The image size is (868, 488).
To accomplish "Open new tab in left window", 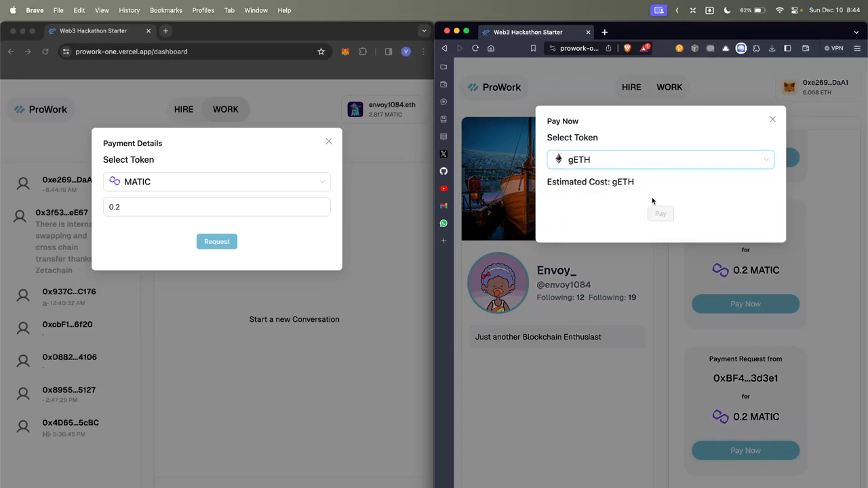I will point(165,30).
